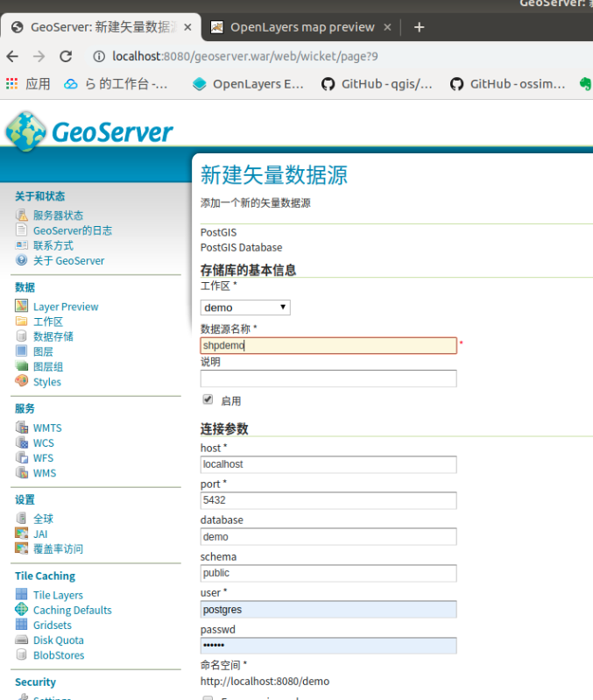Click the Gridsets icon in sidebar
Viewport: 593px width, 700px height.
22,625
